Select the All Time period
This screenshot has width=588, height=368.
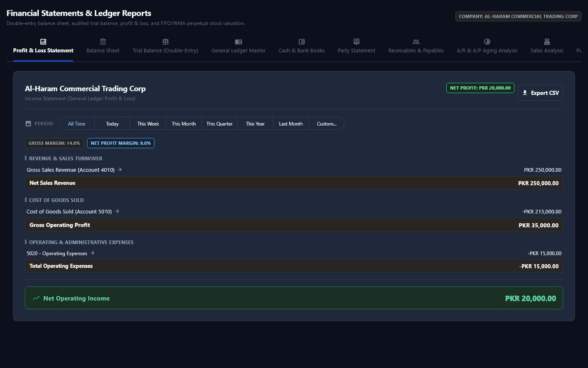(x=77, y=123)
